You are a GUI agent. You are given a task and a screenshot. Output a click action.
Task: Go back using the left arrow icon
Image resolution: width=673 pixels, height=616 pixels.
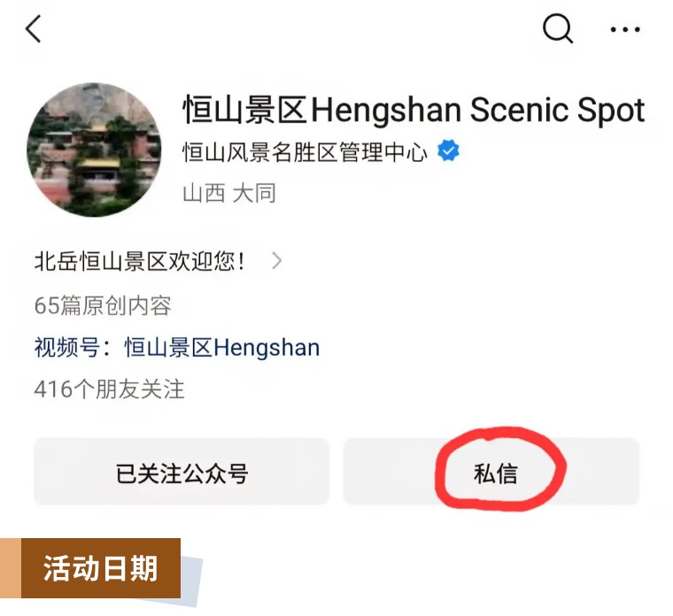tap(33, 28)
